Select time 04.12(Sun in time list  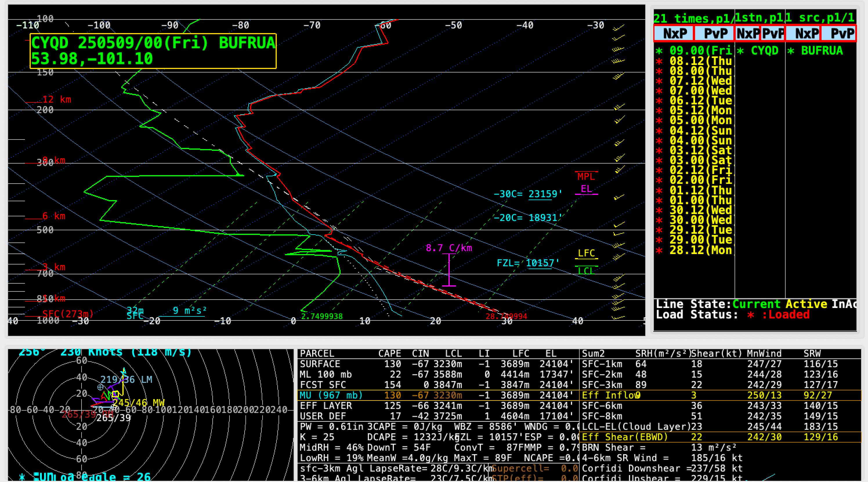695,131
